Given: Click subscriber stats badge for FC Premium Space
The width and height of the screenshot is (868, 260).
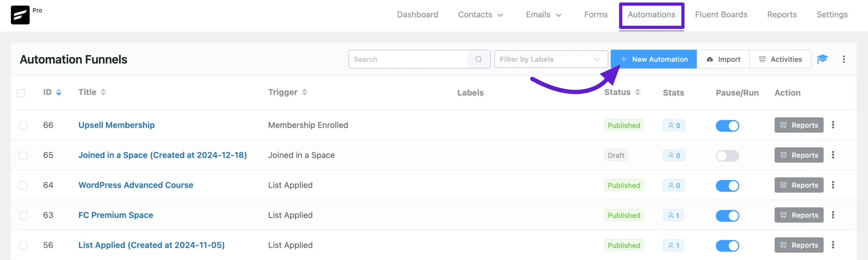Looking at the screenshot, I should (673, 216).
